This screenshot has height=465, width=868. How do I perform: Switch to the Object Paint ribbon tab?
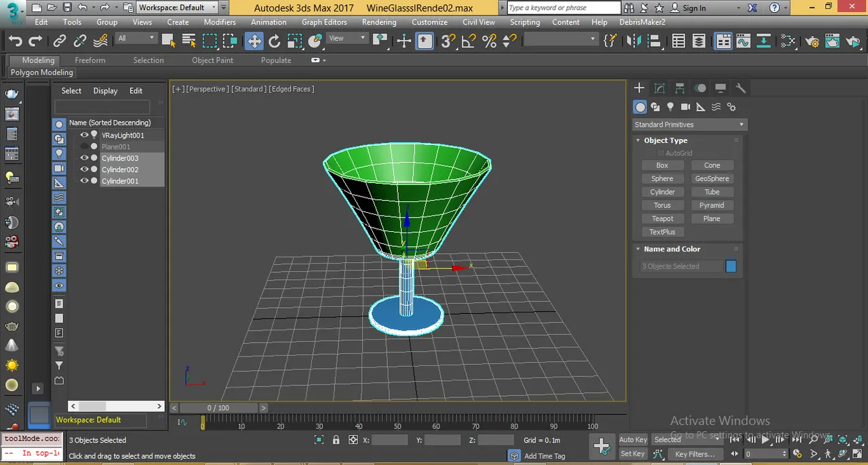(x=212, y=60)
